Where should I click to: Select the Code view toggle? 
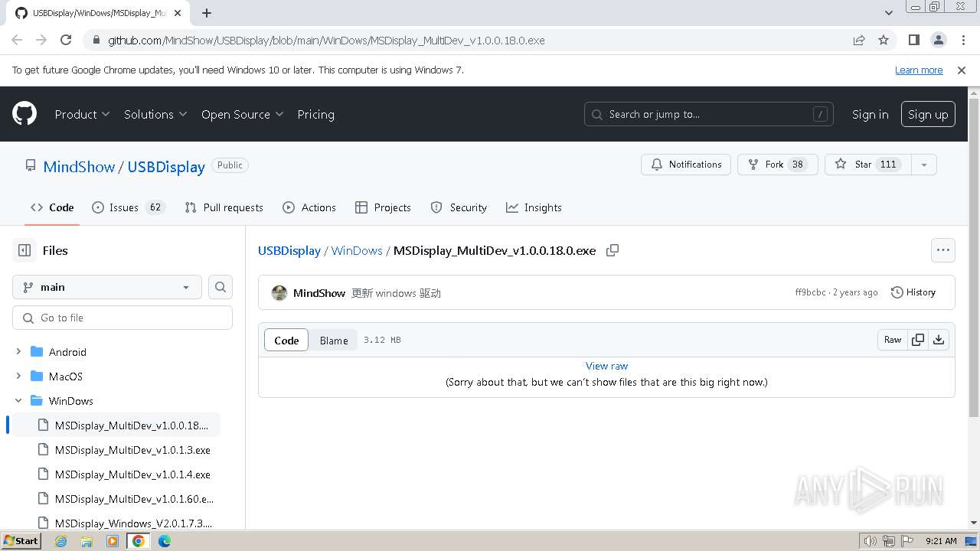coord(286,341)
